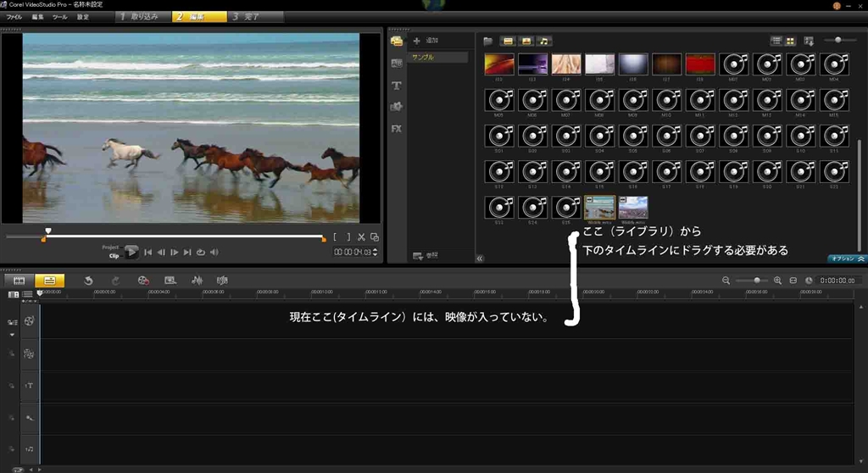Open the FX filter library
868x473 pixels.
click(x=396, y=129)
